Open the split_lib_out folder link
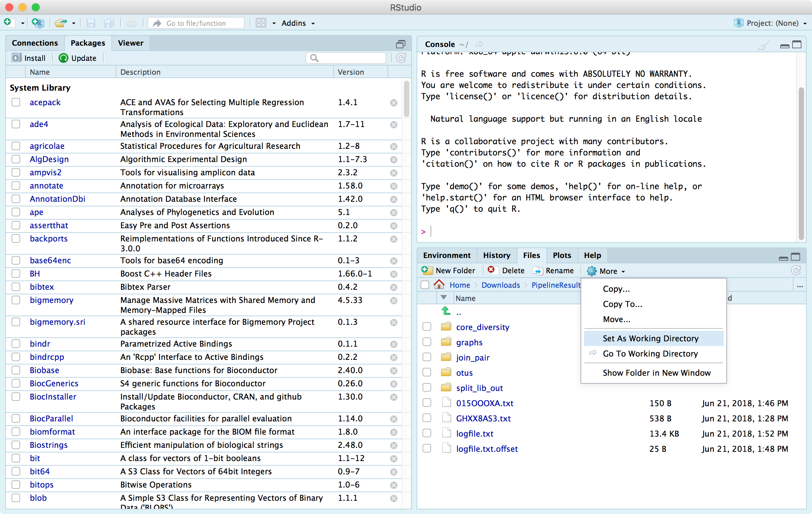812x514 pixels. (479, 388)
